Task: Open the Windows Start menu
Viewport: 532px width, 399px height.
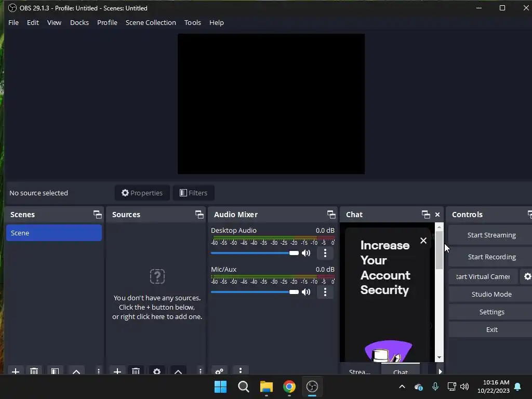Action: (220, 387)
